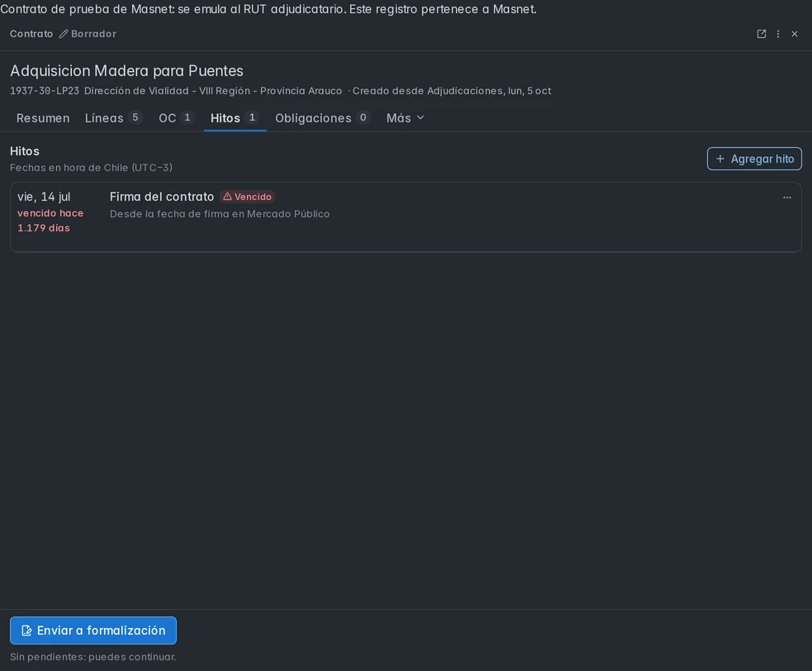Open contract in new window icon
This screenshot has width=812, height=671.
tap(762, 34)
